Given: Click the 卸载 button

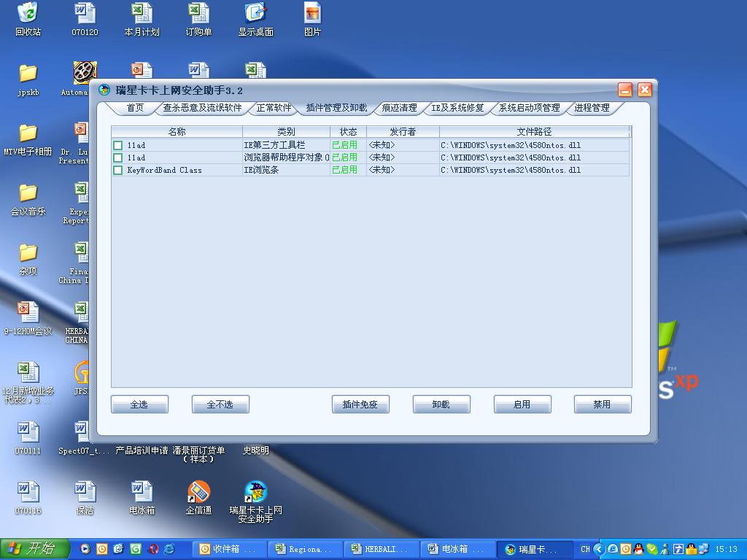Looking at the screenshot, I should click(441, 404).
